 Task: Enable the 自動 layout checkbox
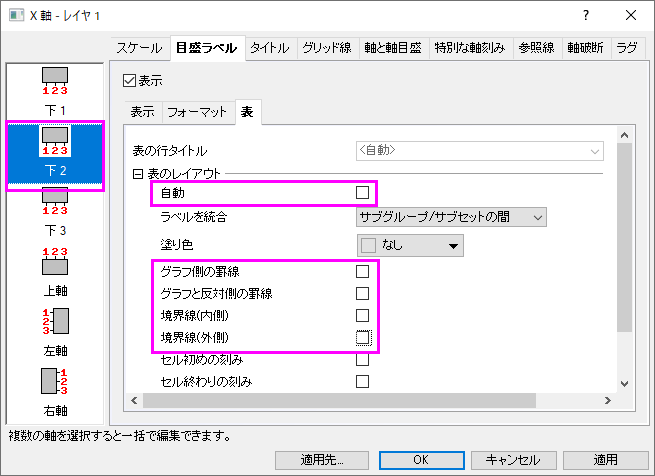click(x=362, y=193)
